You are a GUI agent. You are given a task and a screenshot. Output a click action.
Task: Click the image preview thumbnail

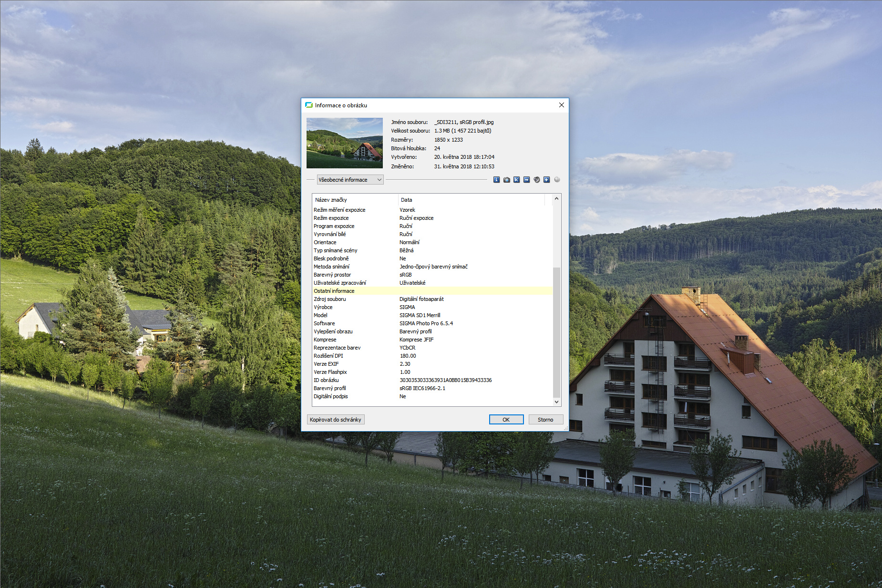click(x=344, y=143)
